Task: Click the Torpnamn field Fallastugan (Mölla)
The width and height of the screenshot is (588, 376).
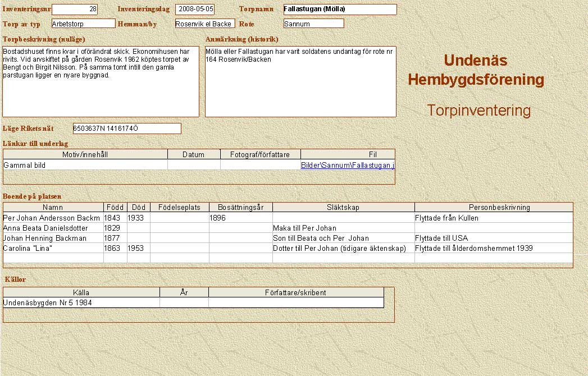Action: tap(340, 10)
